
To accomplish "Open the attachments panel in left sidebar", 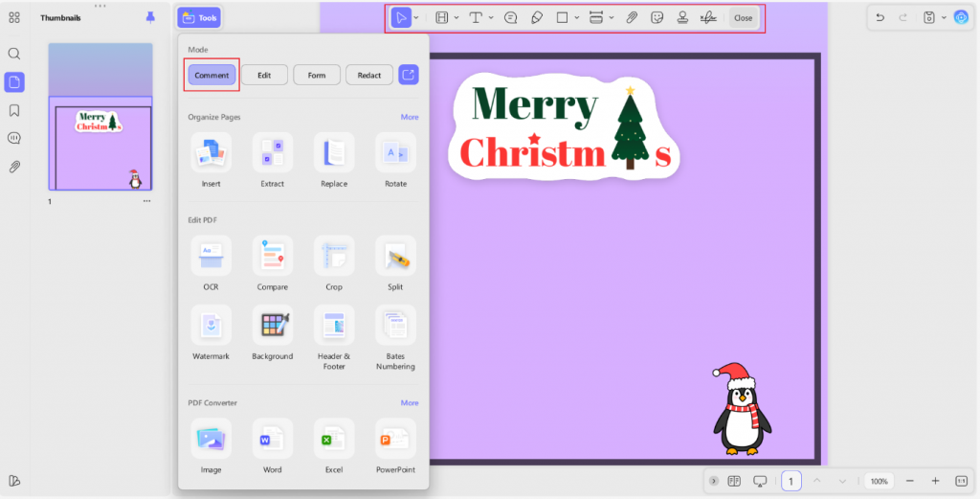I will 13,167.
